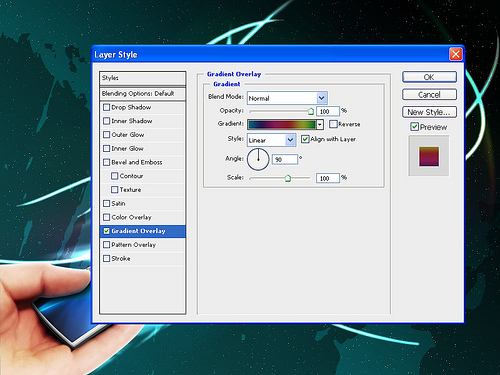Click the gradient color bar swatch

[x=282, y=124]
